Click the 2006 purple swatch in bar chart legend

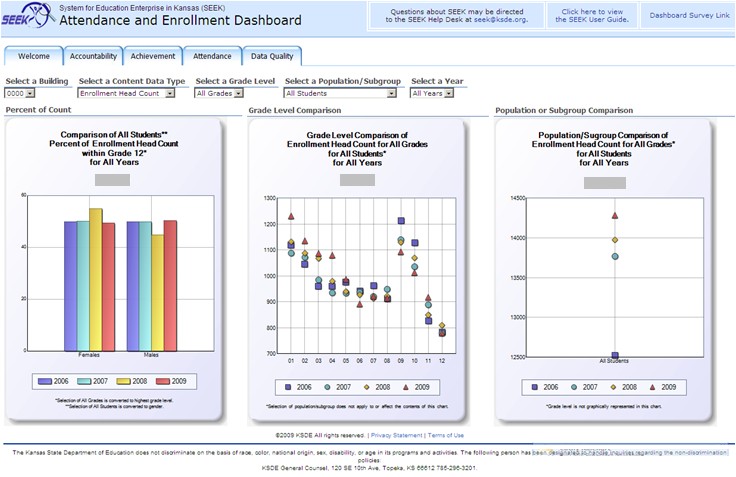point(45,381)
